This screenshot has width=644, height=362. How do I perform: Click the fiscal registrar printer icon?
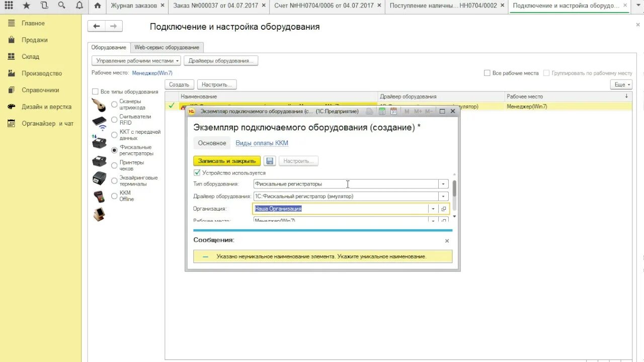point(100,162)
